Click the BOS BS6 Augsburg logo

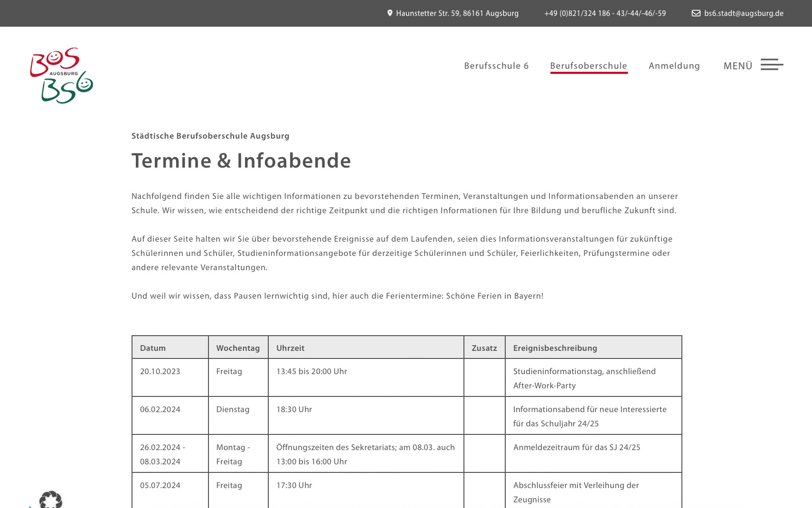pyautogui.click(x=62, y=75)
